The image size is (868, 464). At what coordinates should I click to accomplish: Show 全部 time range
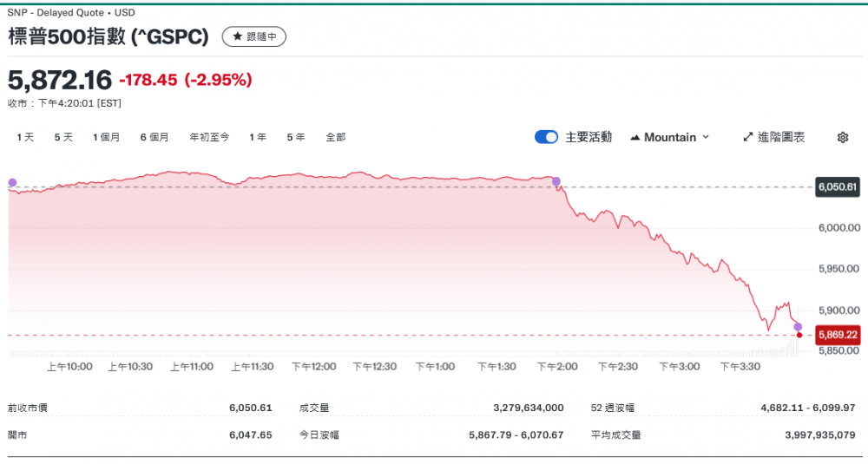(335, 137)
